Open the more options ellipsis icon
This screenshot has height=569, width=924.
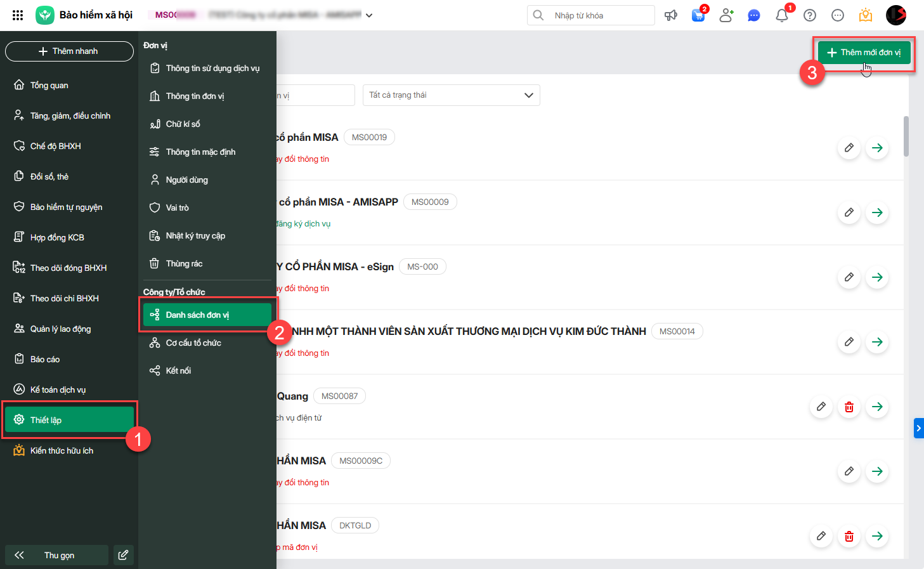pyautogui.click(x=838, y=15)
